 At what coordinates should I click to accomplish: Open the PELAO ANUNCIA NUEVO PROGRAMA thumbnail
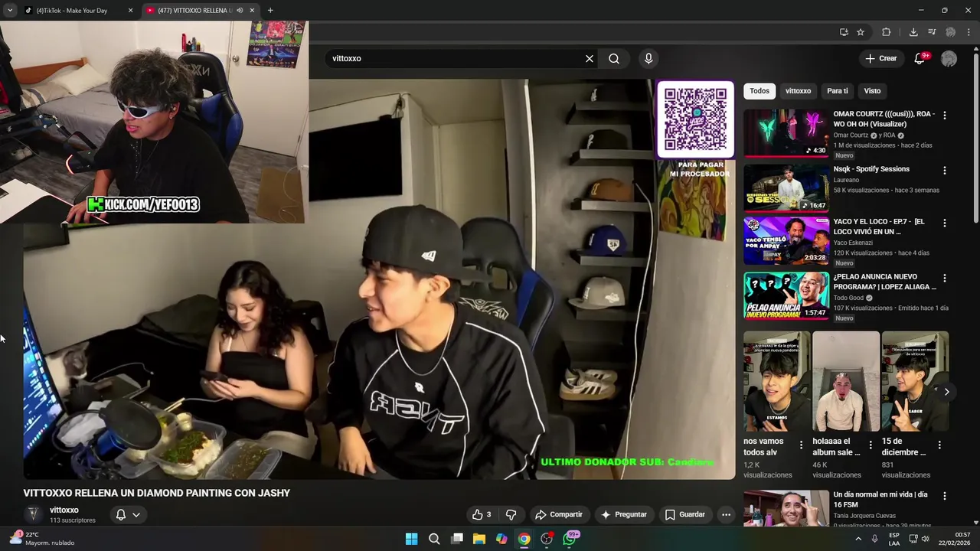786,295
